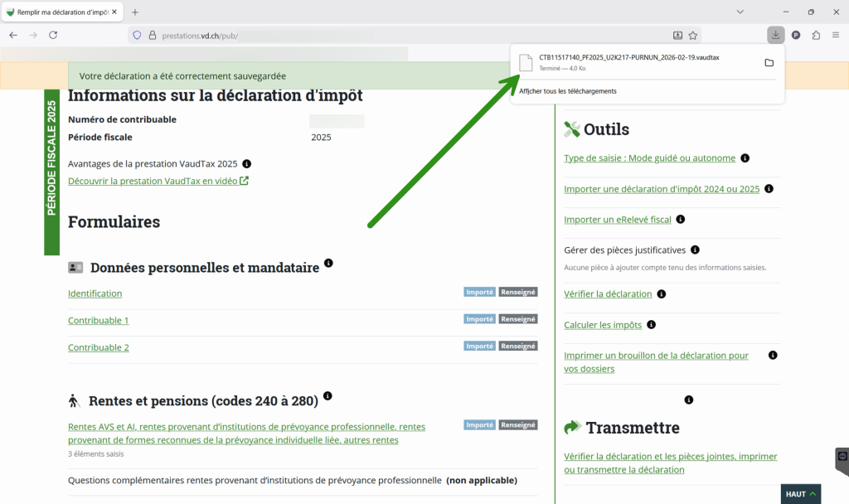Click the browser reload button
Viewport: 849px width, 504px height.
click(53, 36)
